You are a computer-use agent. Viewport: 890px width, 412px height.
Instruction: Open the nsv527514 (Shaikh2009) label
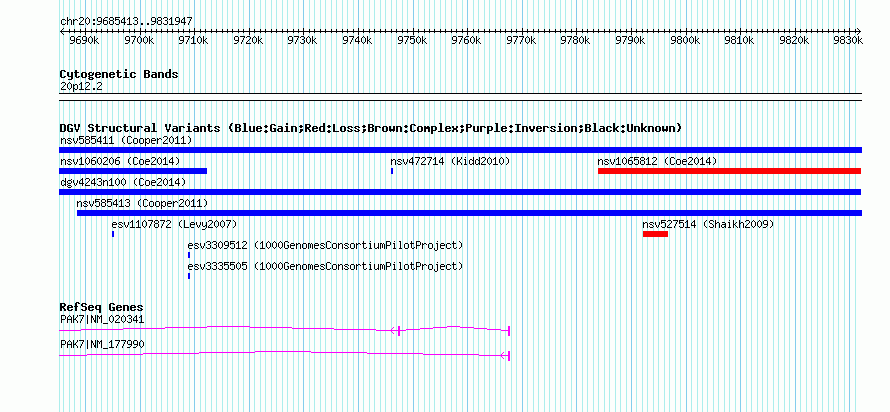708,224
